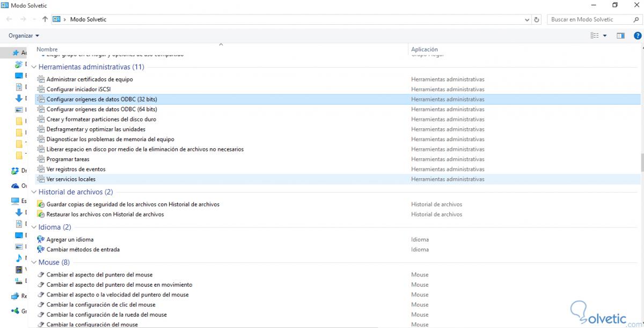644x328 pixels.
Task: Open the Music folder note icon
Action: click(19, 258)
